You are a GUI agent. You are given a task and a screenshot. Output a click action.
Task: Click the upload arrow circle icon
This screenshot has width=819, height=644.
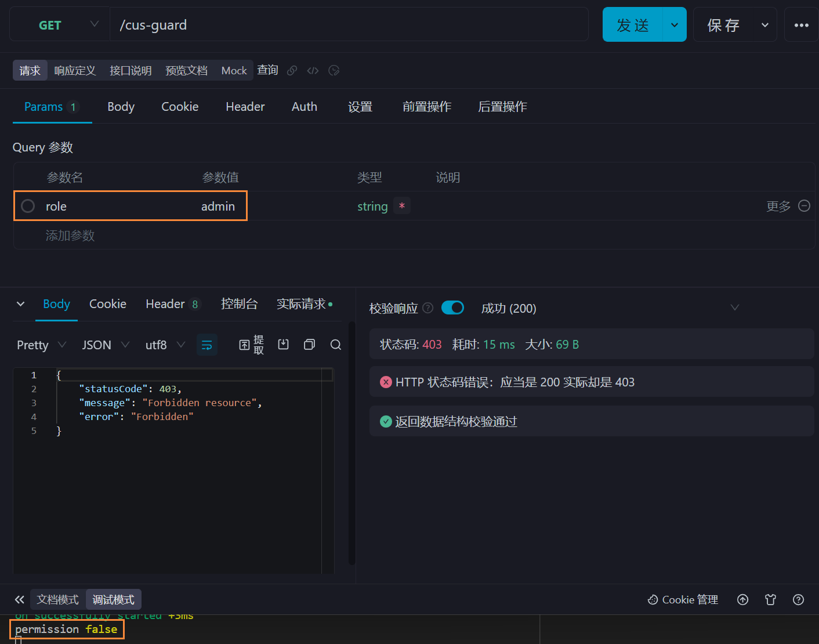click(742, 599)
